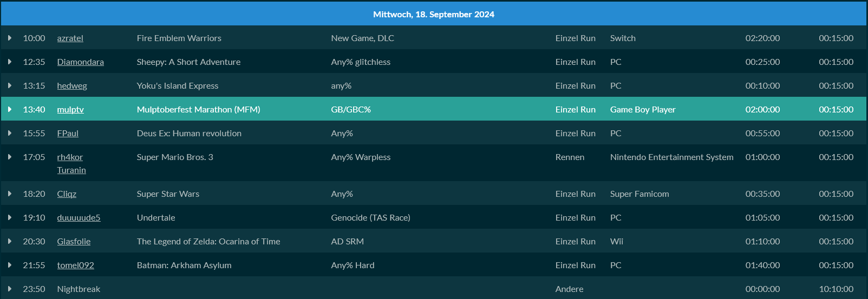Expand the 19:10 Undertale row
The image size is (868, 299).
pyautogui.click(x=10, y=217)
